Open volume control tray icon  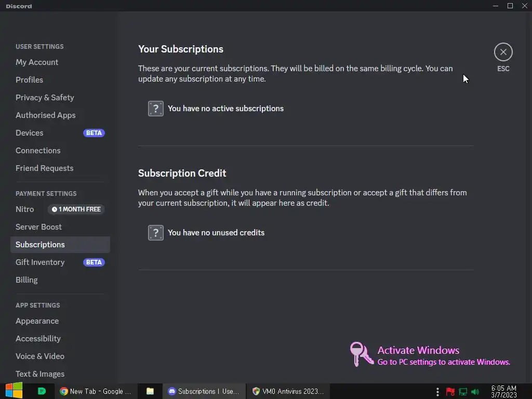tap(475, 392)
